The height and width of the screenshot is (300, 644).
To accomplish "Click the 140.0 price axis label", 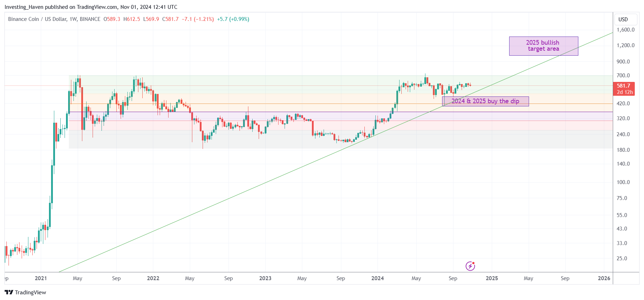I will (623, 164).
